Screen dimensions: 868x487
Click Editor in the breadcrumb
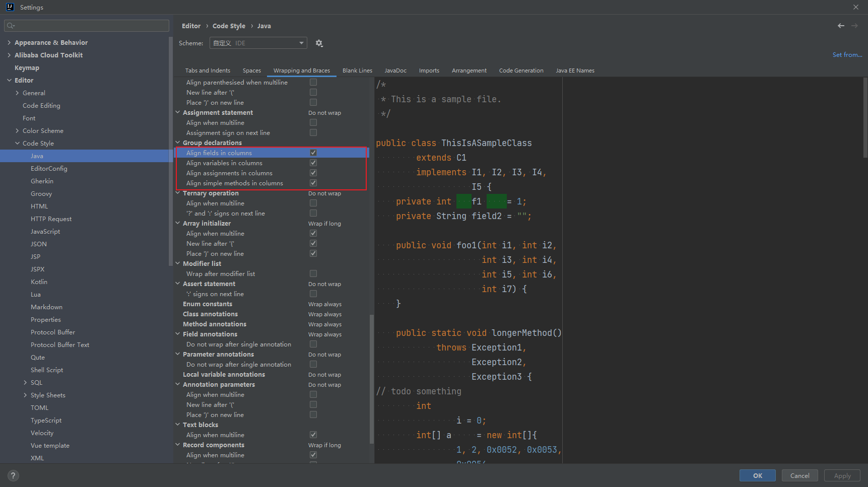[191, 26]
